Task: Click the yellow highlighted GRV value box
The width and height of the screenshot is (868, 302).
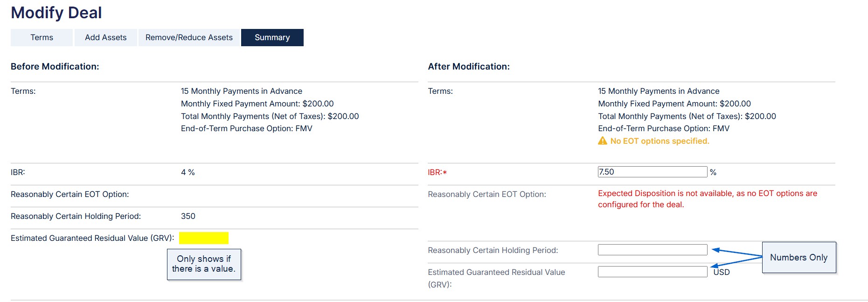Action: (204, 238)
